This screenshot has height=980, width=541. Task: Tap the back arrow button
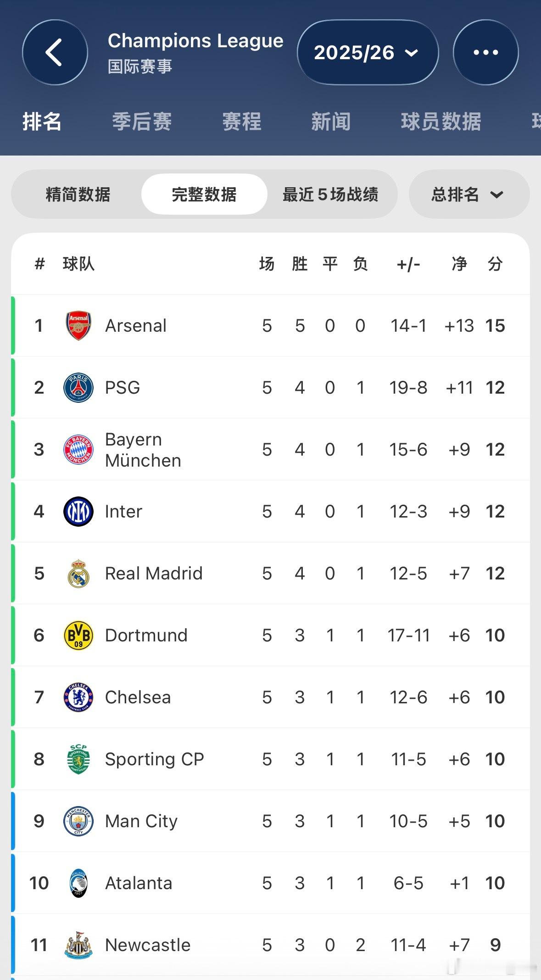(x=55, y=52)
